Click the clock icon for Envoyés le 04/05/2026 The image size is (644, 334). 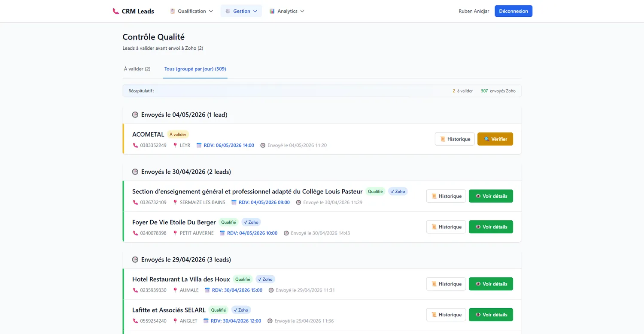[x=135, y=115]
